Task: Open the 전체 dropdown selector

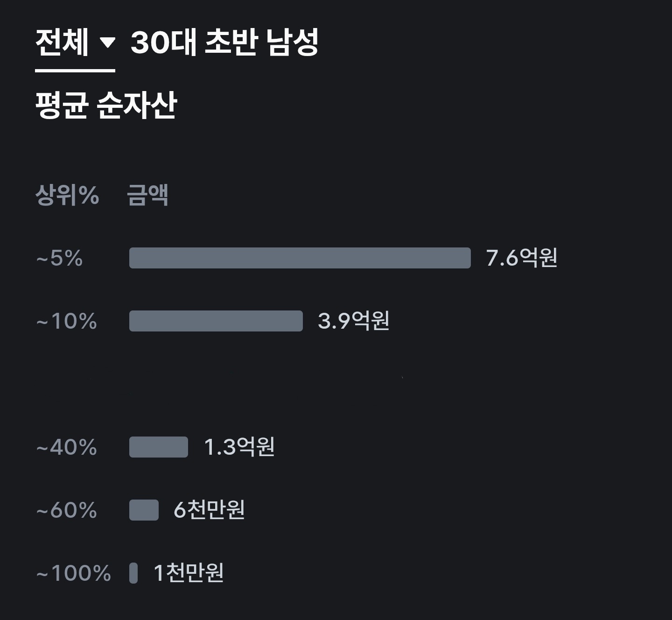Action: [75, 43]
